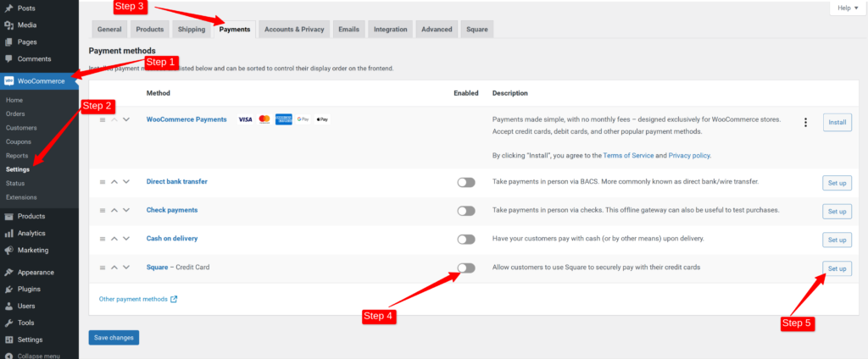The image size is (868, 359).
Task: Click Set up for Direct bank transfer
Action: tap(837, 183)
